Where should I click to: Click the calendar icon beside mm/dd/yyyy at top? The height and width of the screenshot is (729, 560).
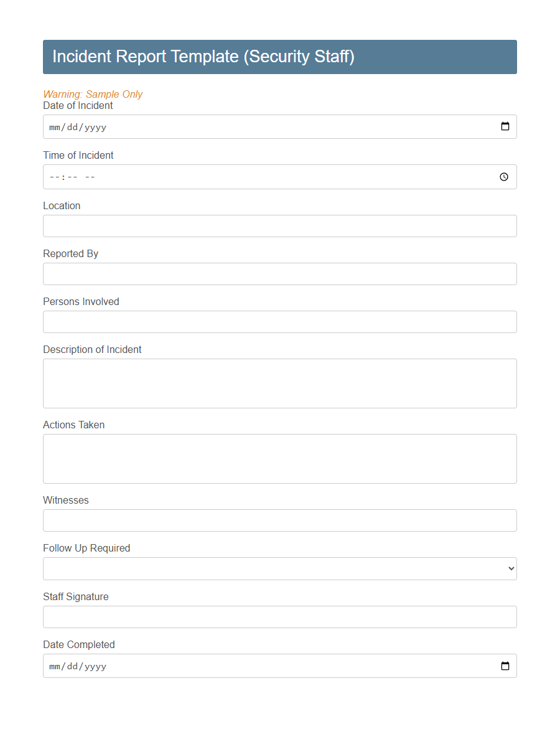(x=505, y=126)
